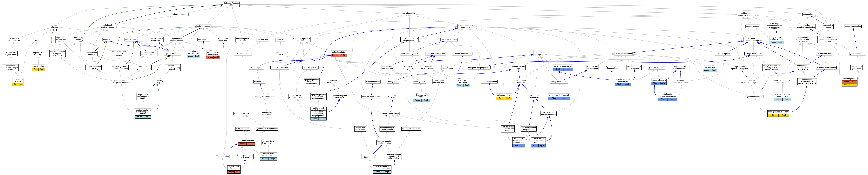The image size is (868, 175).
Task: Click the multicellular organismal process node
Action: (745, 14)
